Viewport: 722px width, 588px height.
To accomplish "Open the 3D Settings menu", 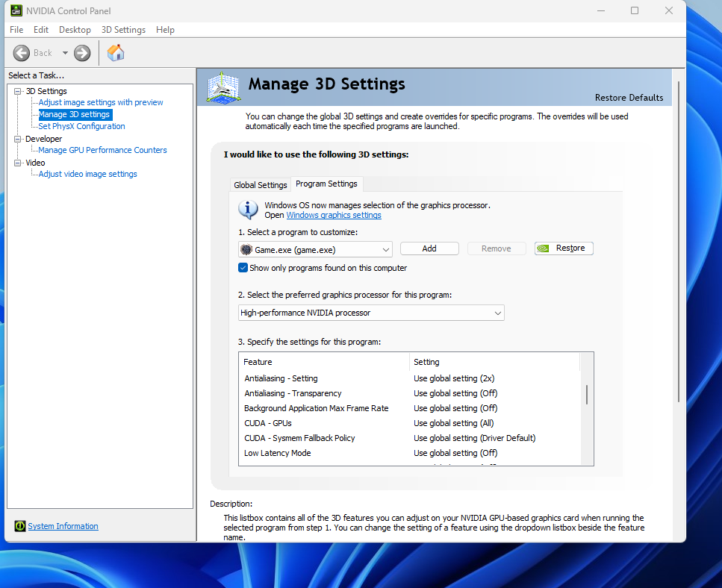I will click(123, 30).
